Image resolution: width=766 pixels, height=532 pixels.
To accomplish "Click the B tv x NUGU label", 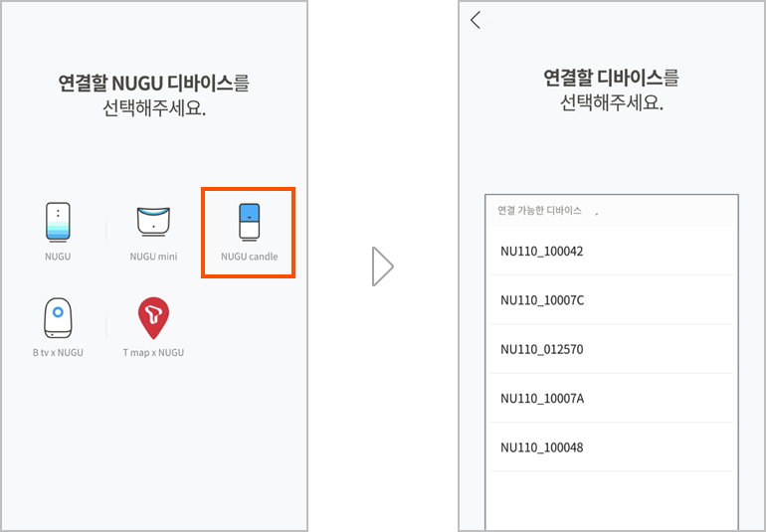I will coord(58,352).
